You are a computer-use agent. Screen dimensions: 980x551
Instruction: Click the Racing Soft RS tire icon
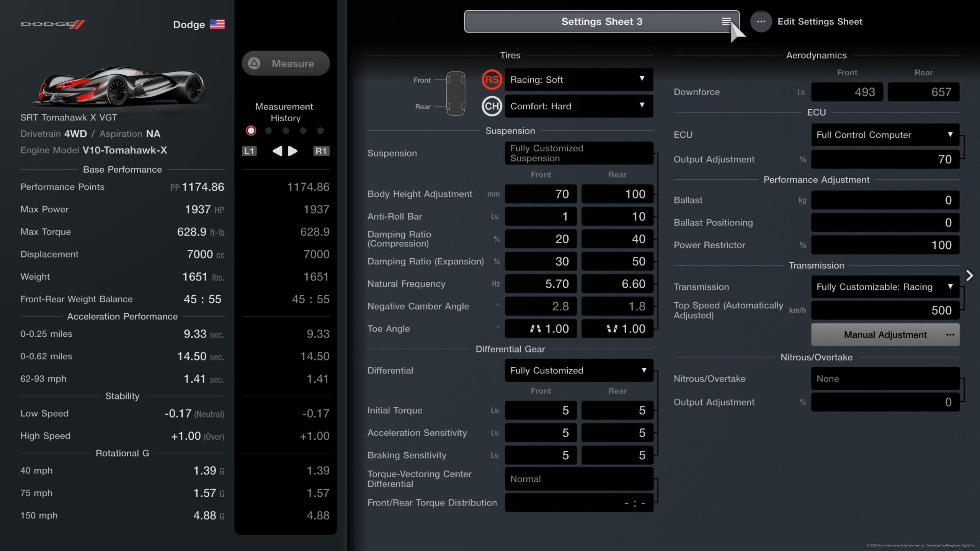pos(492,80)
